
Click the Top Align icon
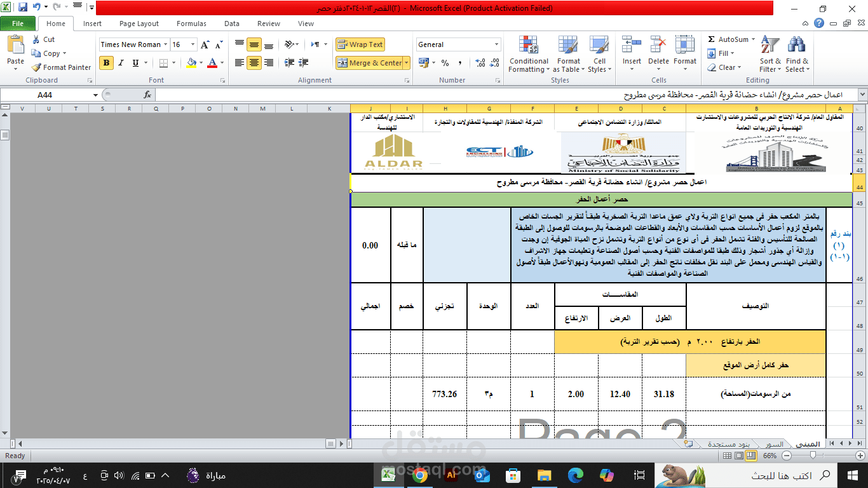click(x=239, y=44)
